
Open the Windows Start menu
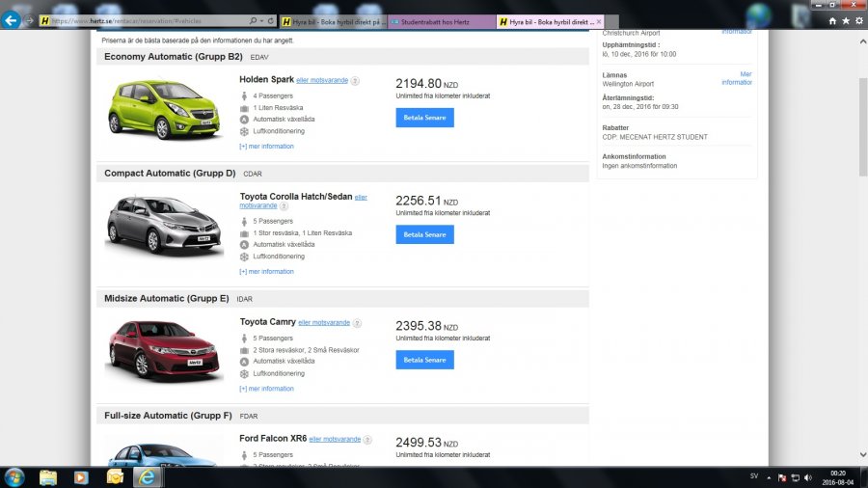pyautogui.click(x=14, y=476)
